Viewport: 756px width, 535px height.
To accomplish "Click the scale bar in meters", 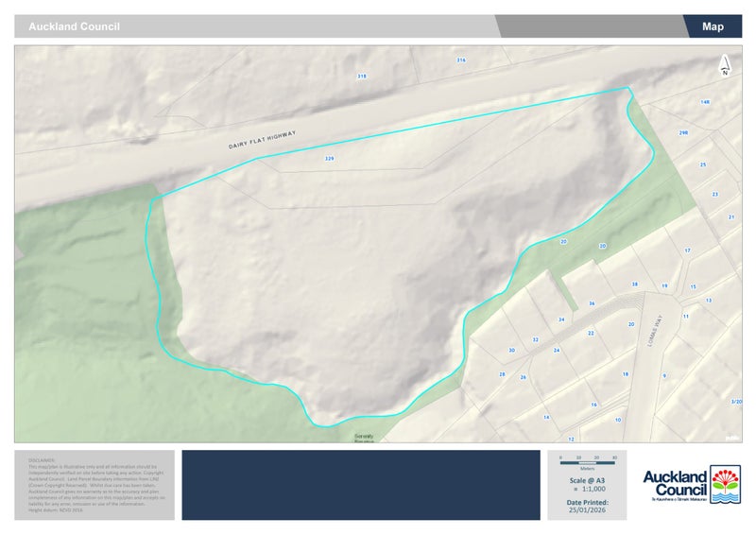I will [x=587, y=458].
